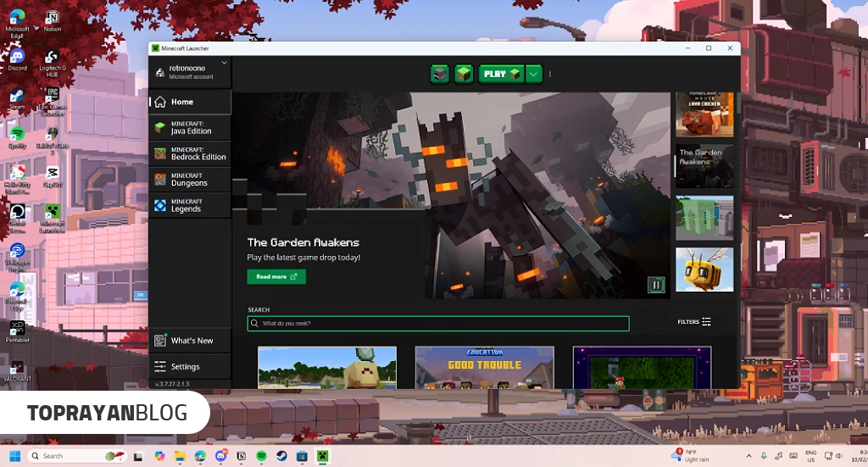
Task: Open Minecraft Dungeons in sidebar
Action: (190, 180)
